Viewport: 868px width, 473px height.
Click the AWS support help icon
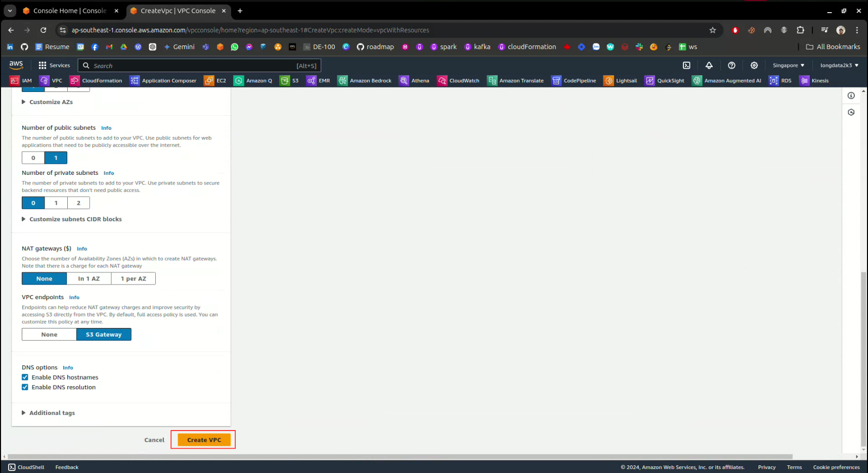tap(731, 65)
